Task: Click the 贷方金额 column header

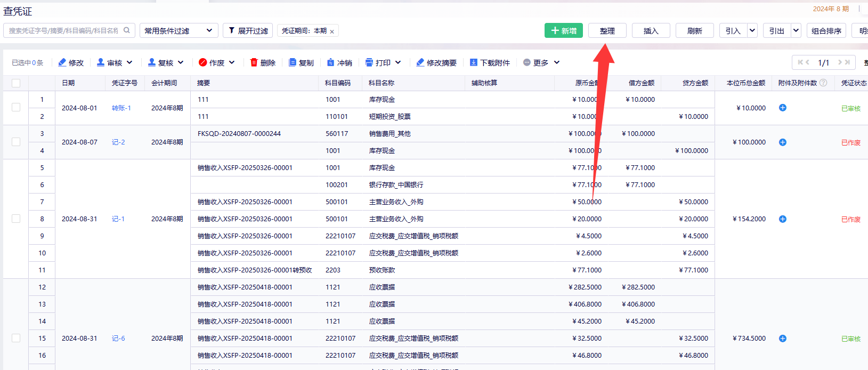Action: tap(695, 83)
